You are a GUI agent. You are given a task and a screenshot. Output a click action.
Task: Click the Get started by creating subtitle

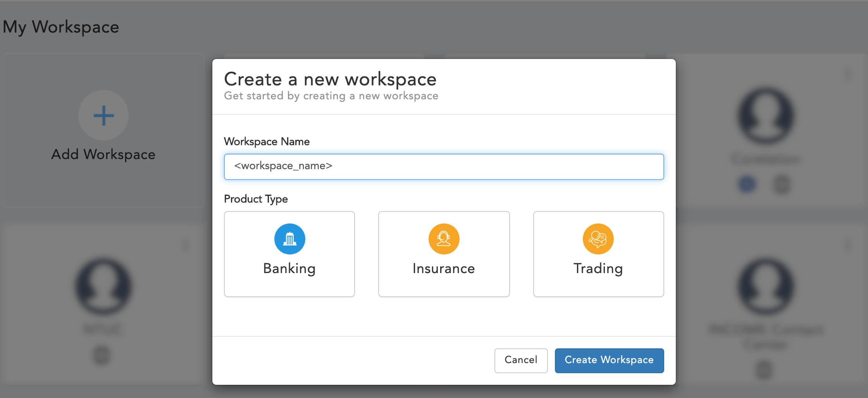point(331,96)
